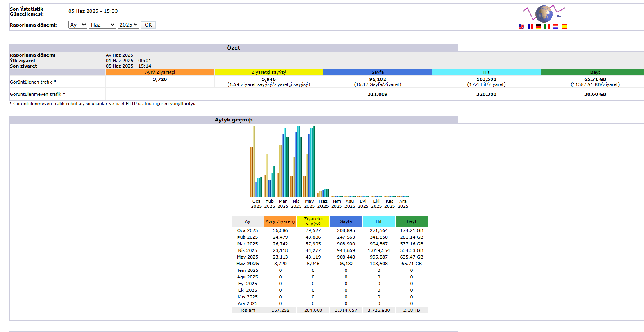Select the 'Haz 2025' label under chart

(323, 204)
